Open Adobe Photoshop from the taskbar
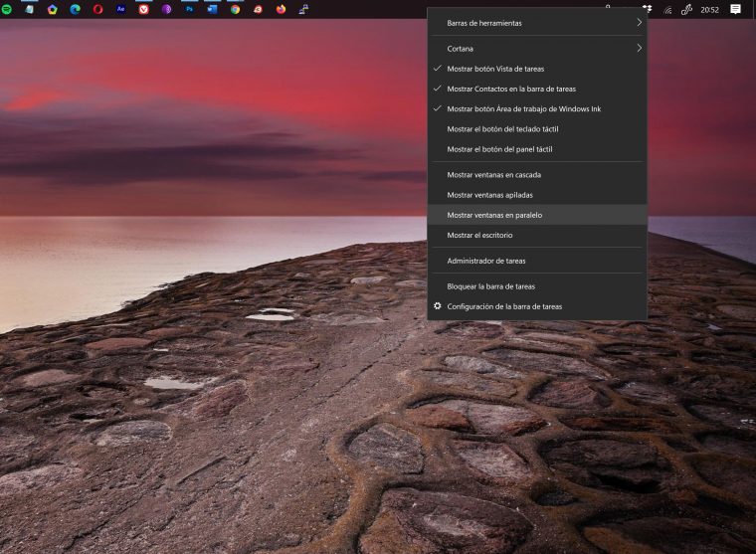Image resolution: width=756 pixels, height=554 pixels. coord(189,9)
